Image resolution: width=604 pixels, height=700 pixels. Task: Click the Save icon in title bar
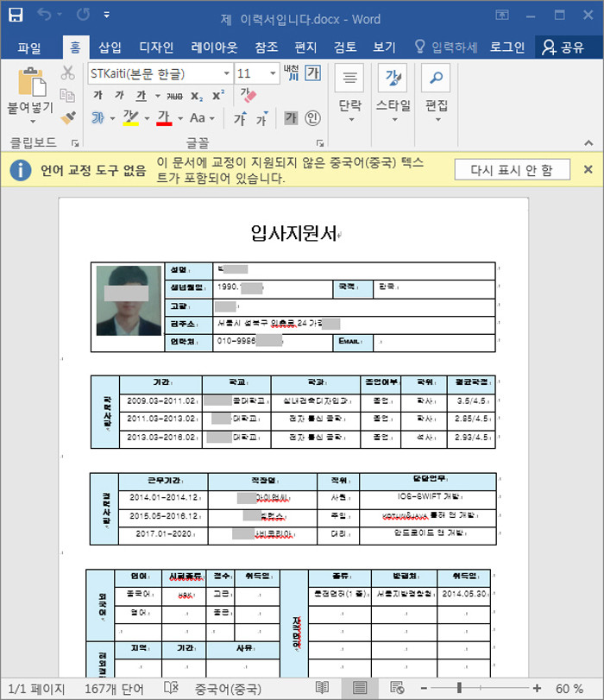[x=16, y=16]
